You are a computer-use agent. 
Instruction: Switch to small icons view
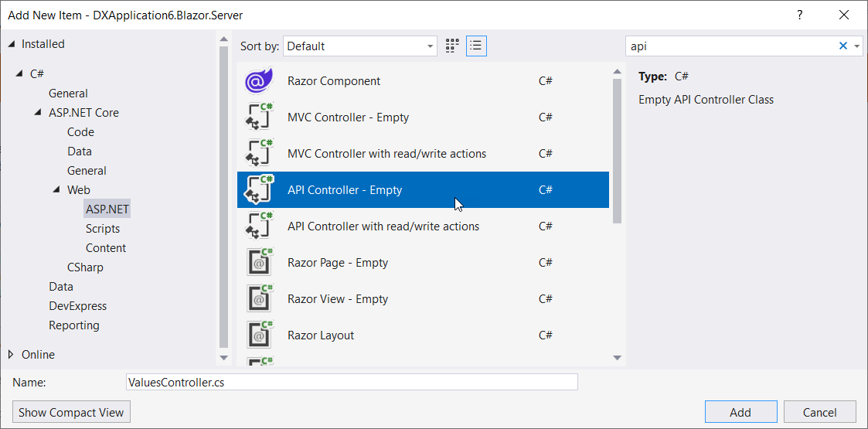(453, 46)
